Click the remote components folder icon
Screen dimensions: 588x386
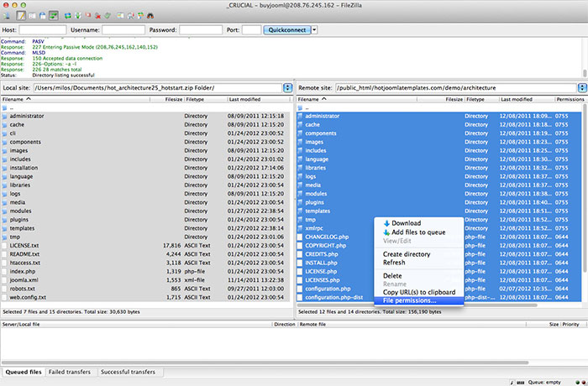300,133
